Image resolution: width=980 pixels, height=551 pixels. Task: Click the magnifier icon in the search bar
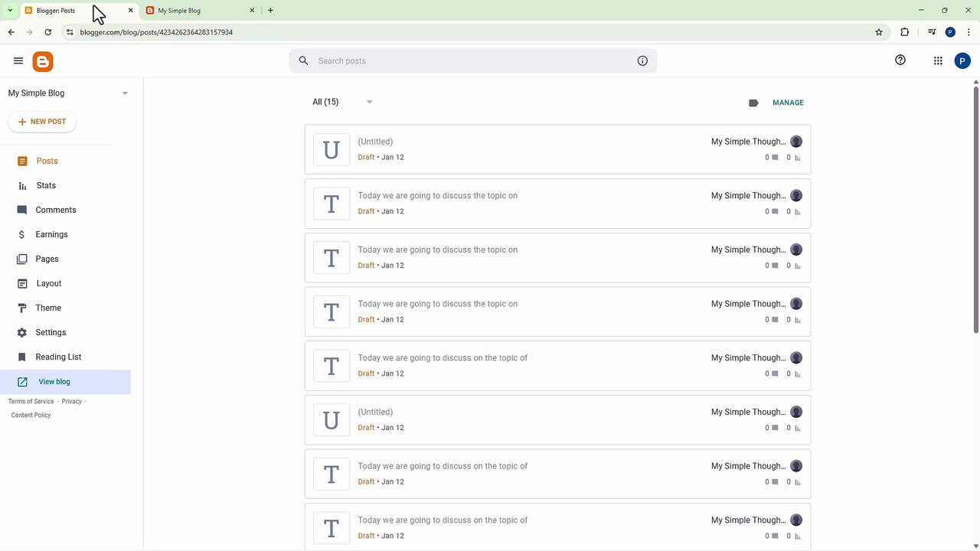[x=303, y=60]
